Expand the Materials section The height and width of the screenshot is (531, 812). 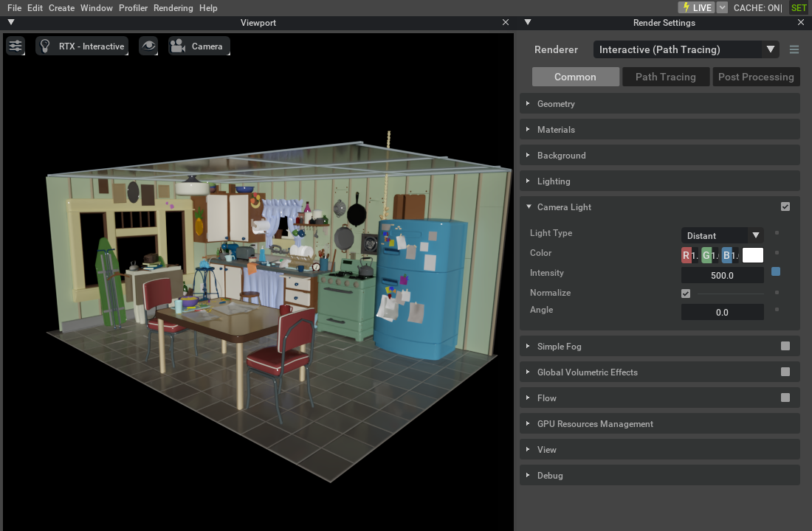pos(659,129)
